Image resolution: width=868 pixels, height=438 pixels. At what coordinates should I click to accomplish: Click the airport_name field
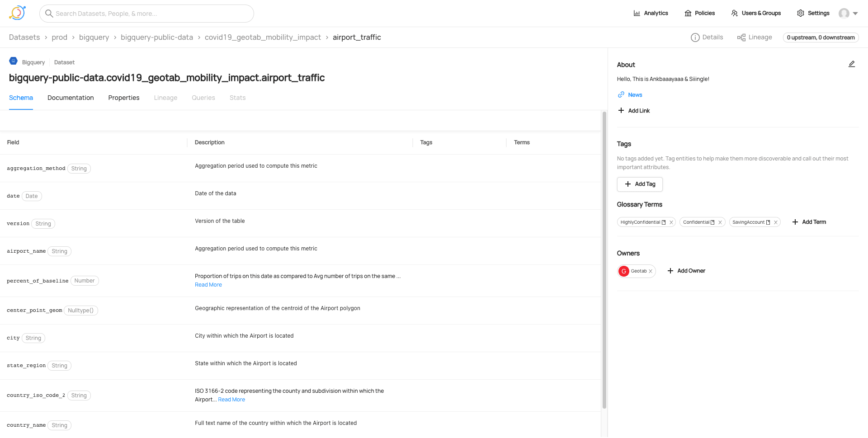tap(26, 251)
